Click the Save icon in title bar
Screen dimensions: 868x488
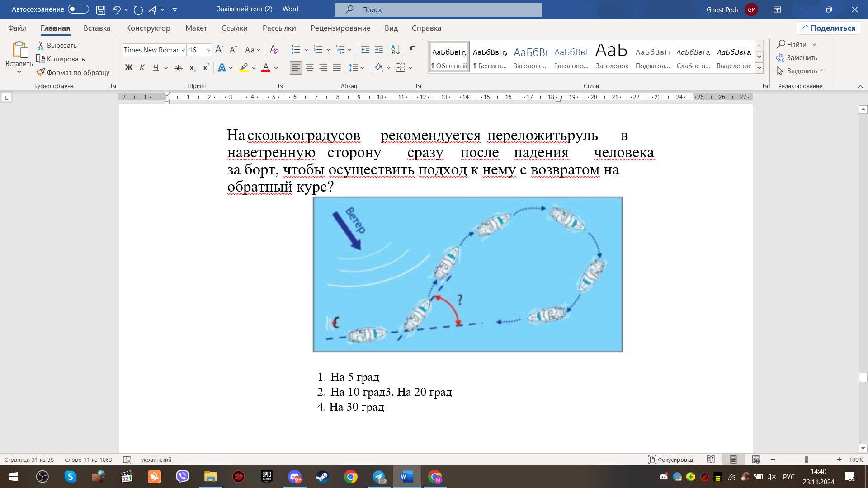101,9
